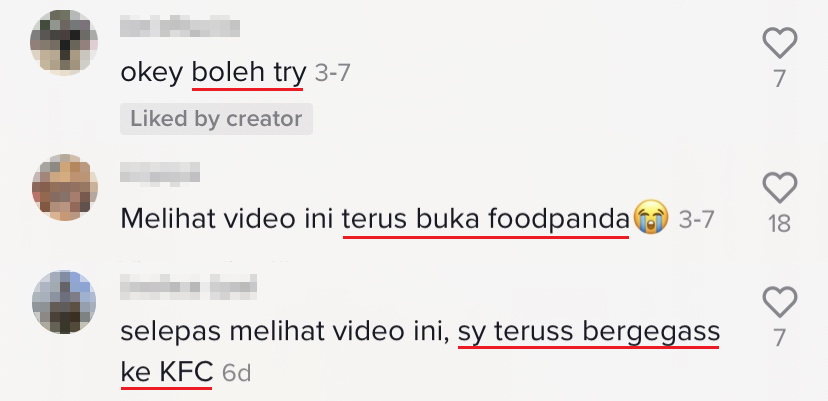828x401 pixels.
Task: Open profile picture of first commenter
Action: 64,43
